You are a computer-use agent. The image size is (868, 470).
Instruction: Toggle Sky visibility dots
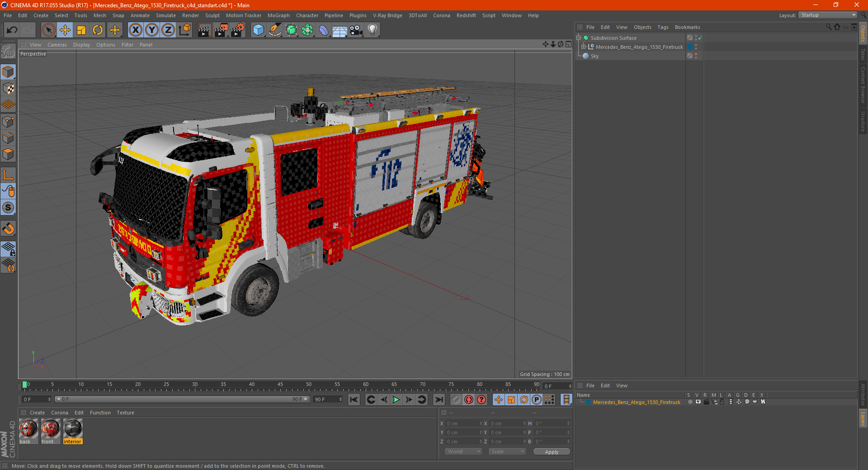(696, 56)
